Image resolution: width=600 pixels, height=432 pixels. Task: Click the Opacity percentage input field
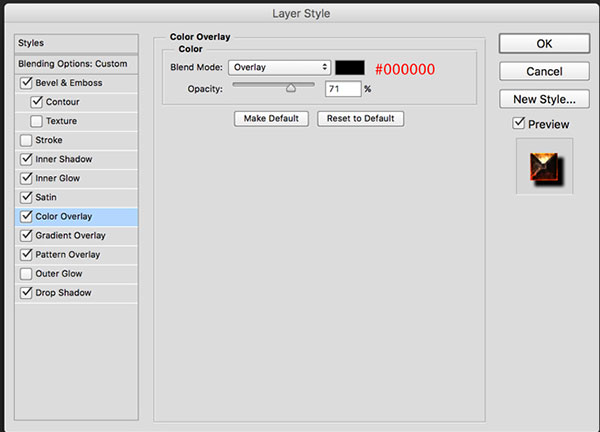pos(343,89)
